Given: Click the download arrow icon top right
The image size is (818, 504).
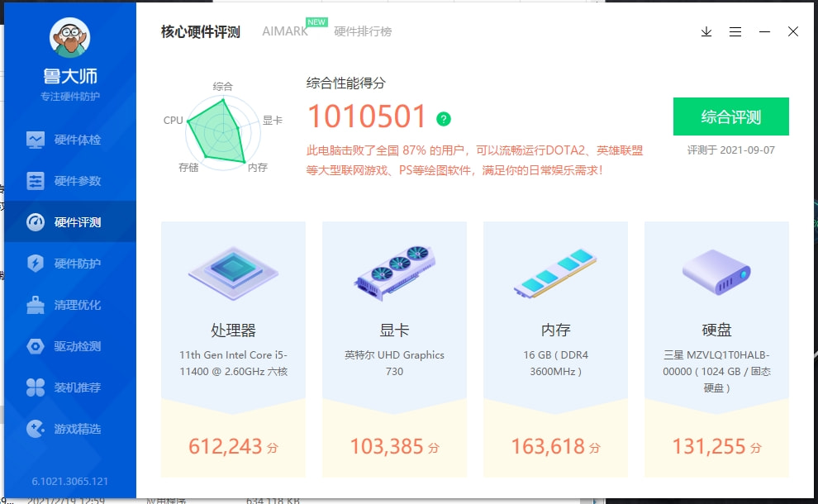Looking at the screenshot, I should (706, 31).
